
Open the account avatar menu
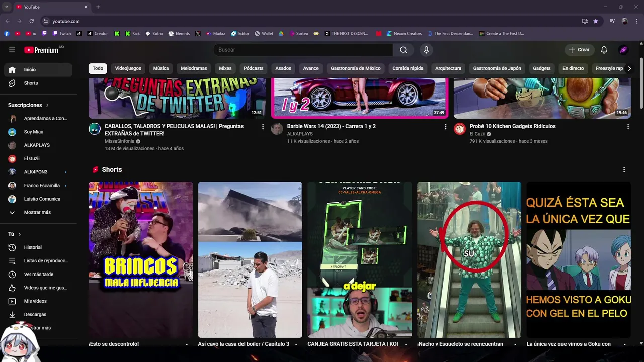[x=623, y=50]
